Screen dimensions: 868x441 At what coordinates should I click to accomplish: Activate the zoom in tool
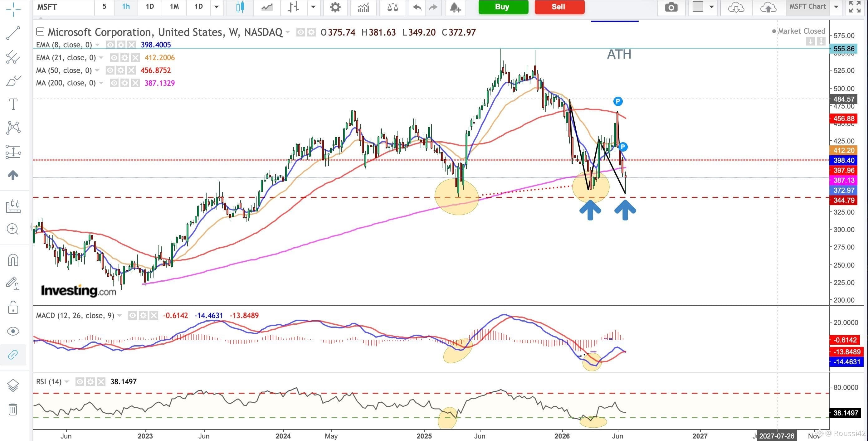[13, 229]
